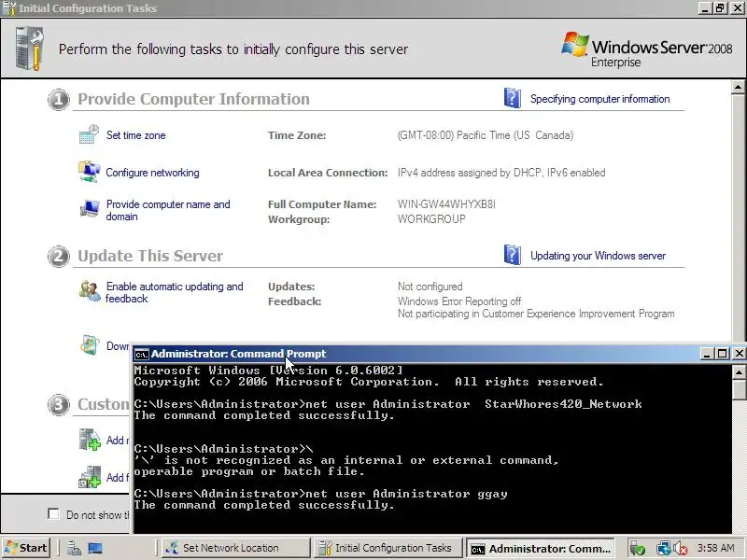The image size is (747, 560).
Task: Open Enable automatic updating and feedback link
Action: pyautogui.click(x=174, y=292)
